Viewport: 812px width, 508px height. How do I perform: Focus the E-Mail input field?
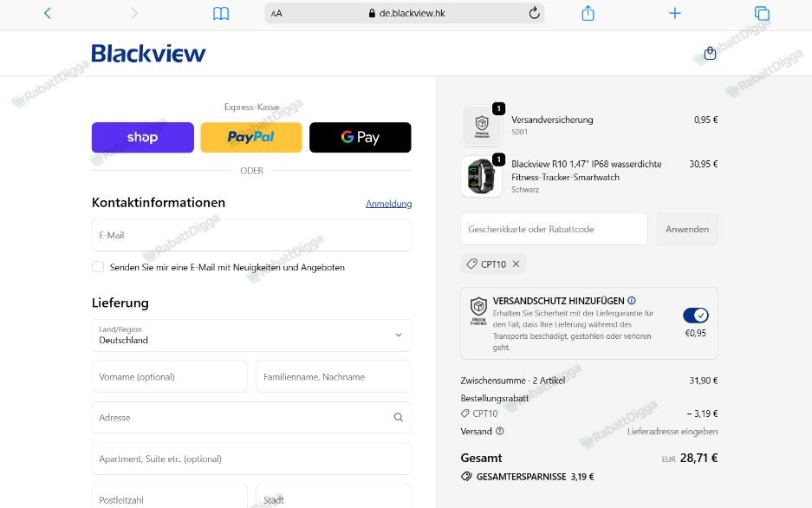click(x=251, y=235)
